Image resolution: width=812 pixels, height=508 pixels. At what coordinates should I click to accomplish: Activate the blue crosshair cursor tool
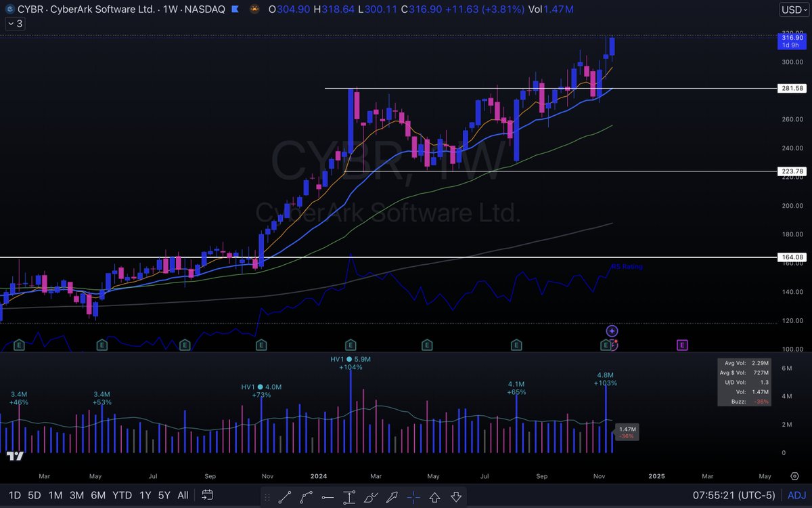[413, 496]
